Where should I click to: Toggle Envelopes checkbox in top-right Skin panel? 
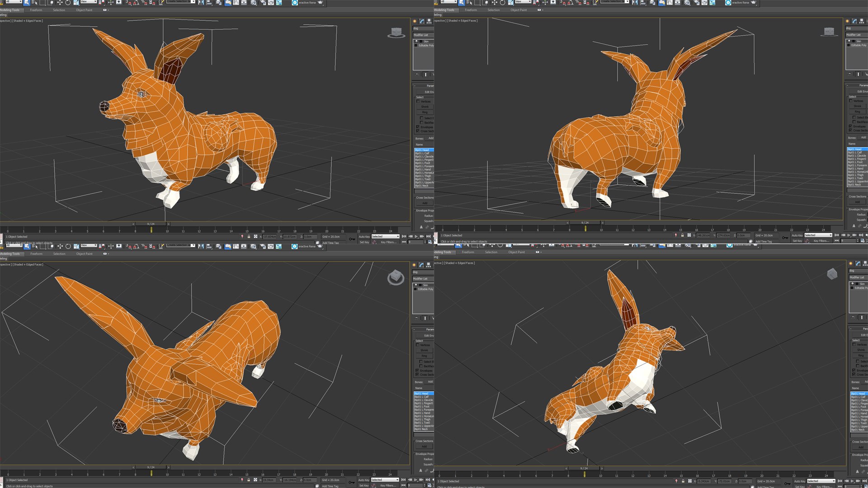tap(850, 127)
